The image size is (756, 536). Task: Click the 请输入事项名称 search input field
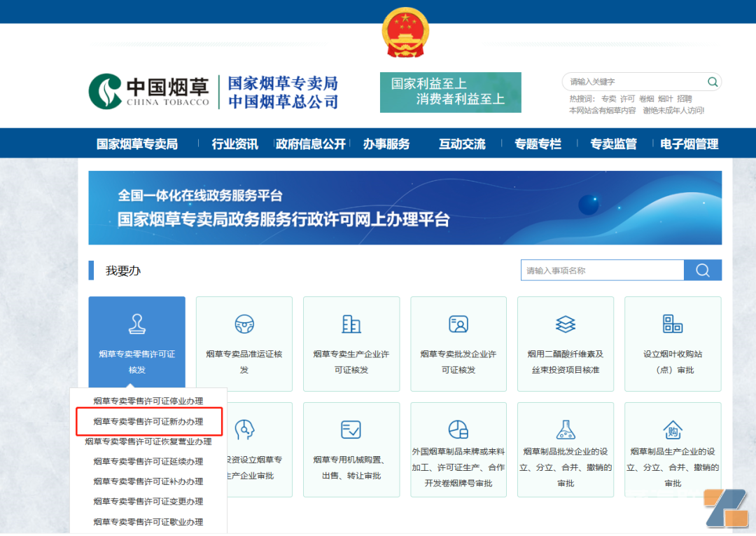[x=602, y=270]
